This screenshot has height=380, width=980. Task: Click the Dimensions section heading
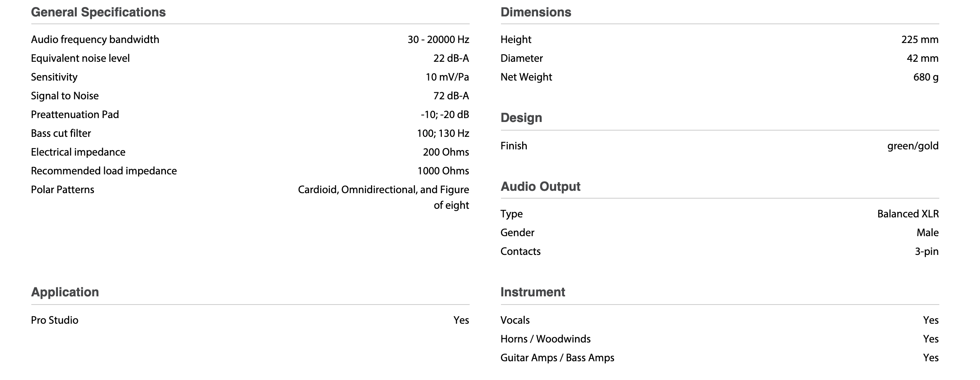tap(535, 13)
